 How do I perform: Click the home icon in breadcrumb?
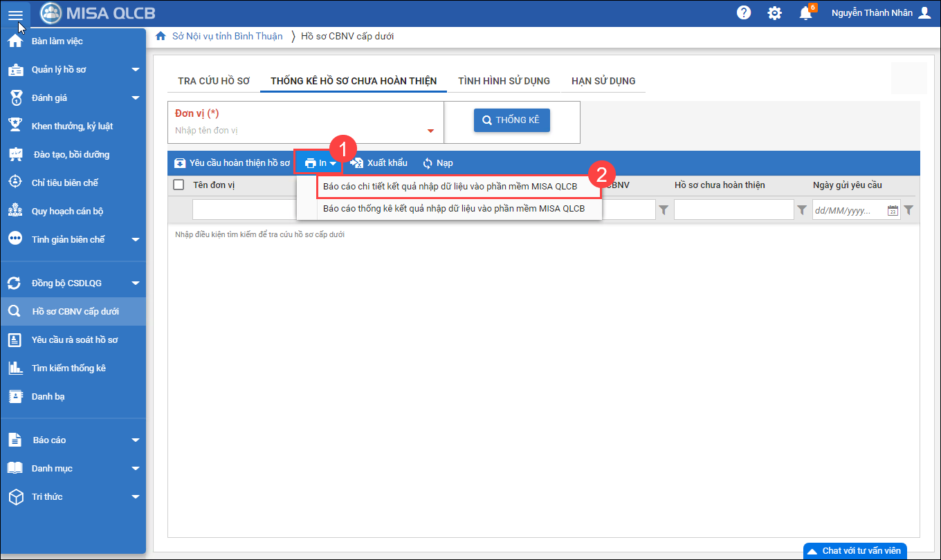161,36
